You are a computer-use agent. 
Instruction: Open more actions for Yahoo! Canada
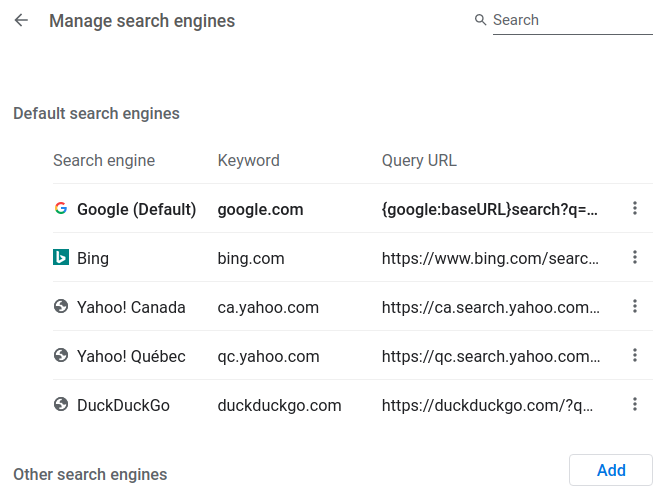[x=635, y=306]
